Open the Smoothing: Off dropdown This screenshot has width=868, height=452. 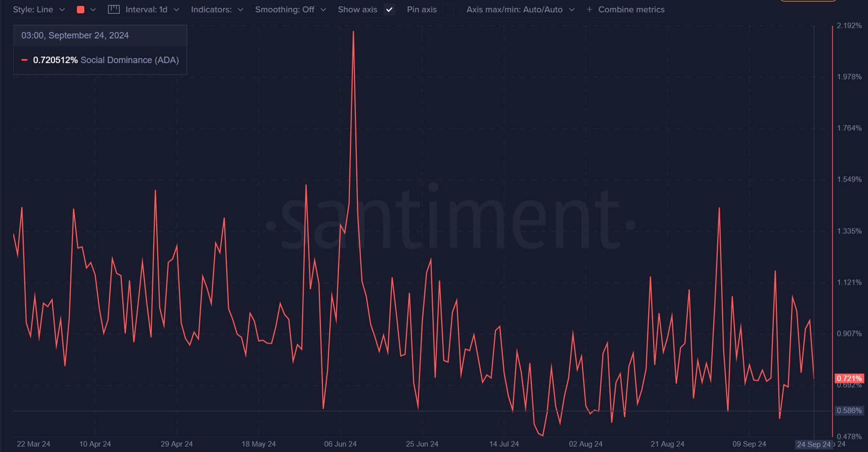point(291,9)
